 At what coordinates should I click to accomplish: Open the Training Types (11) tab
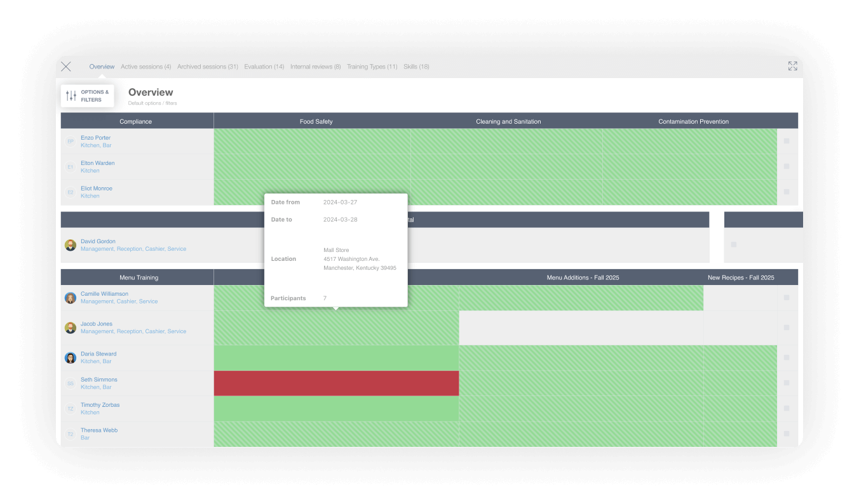coord(372,67)
